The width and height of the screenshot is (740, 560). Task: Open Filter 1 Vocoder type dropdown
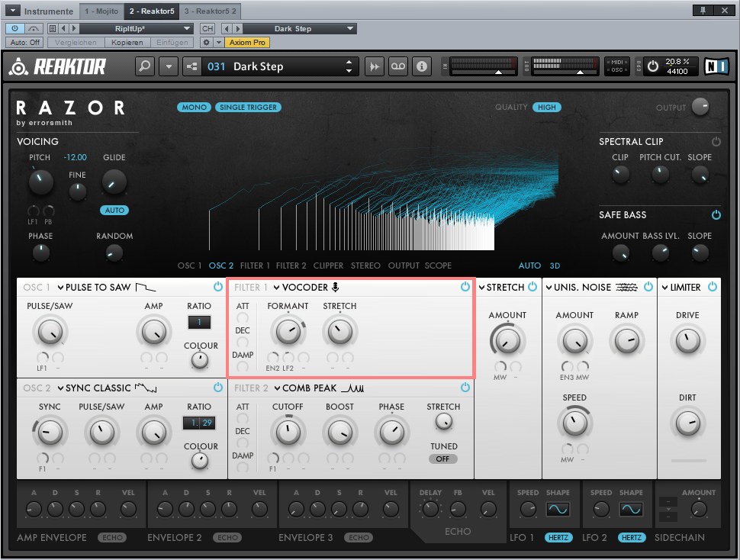click(277, 288)
